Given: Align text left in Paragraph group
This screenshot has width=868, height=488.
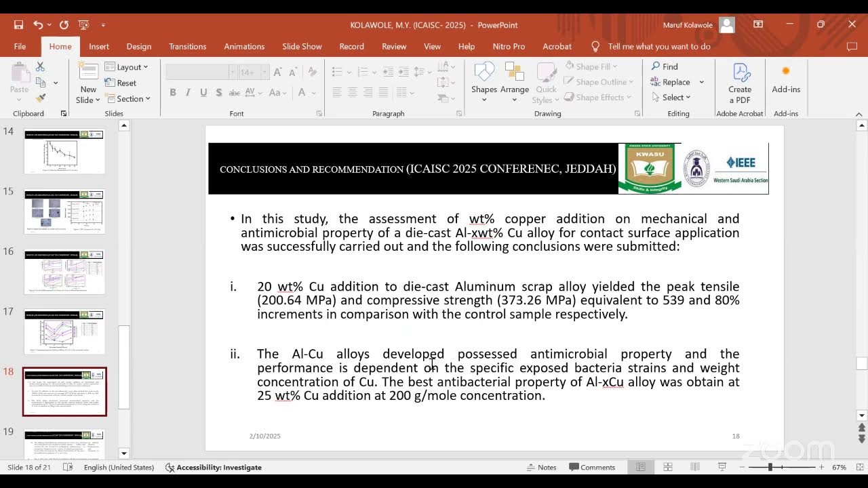Looking at the screenshot, I should [x=337, y=93].
